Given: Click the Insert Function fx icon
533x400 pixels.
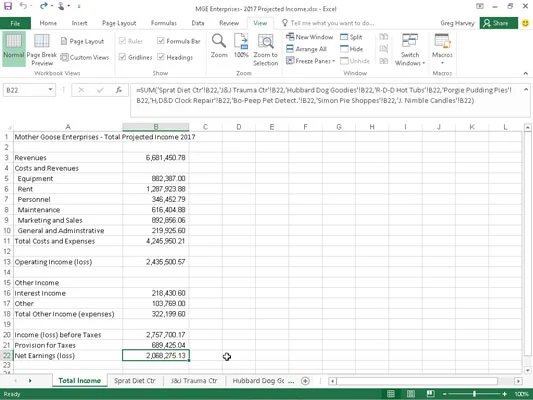Looking at the screenshot, I should pos(119,90).
